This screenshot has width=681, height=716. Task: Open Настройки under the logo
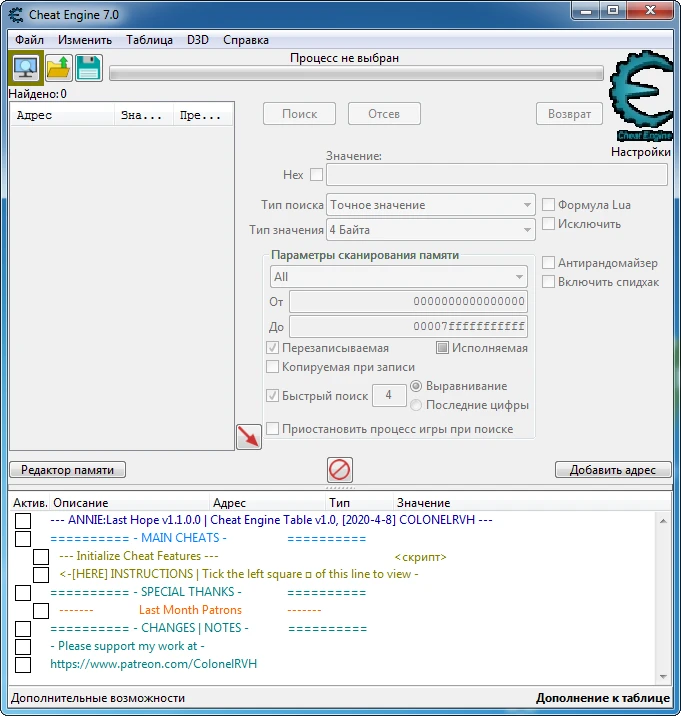pos(641,152)
